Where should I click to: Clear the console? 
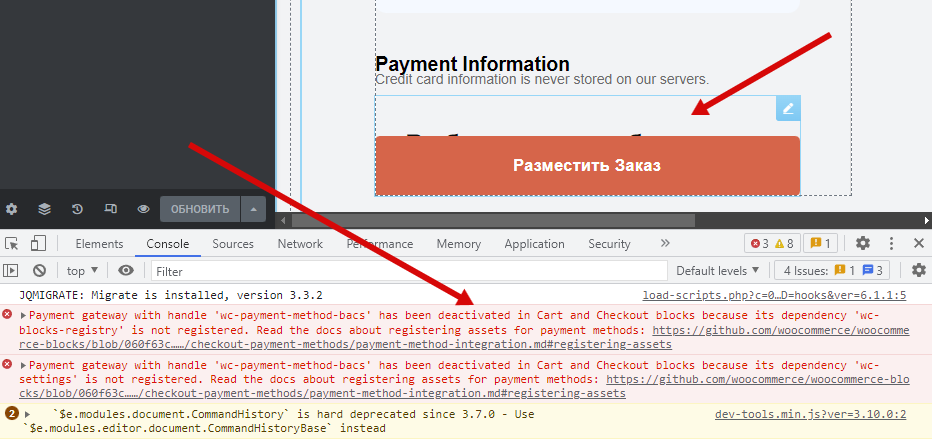[x=39, y=271]
